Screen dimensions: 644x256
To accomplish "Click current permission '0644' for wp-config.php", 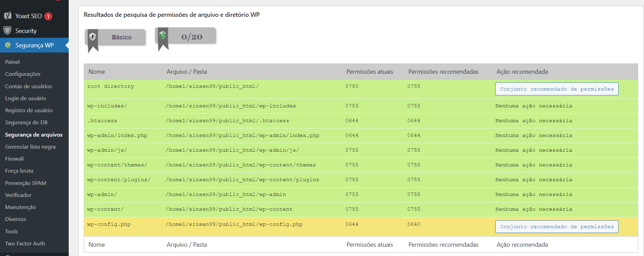I will click(x=352, y=224).
